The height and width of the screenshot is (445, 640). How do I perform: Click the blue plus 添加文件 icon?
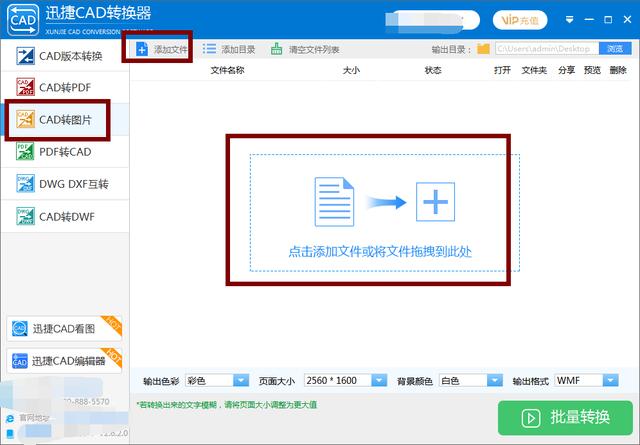pyautogui.click(x=142, y=49)
